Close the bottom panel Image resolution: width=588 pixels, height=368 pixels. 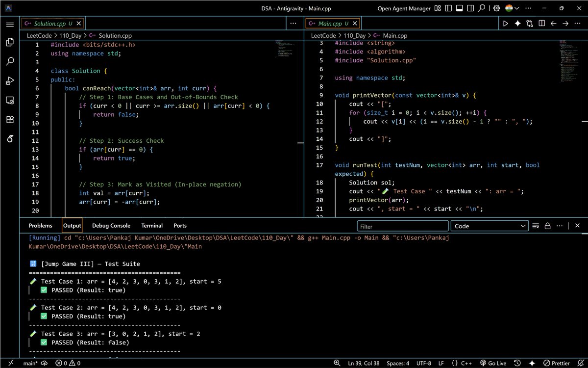(x=577, y=226)
